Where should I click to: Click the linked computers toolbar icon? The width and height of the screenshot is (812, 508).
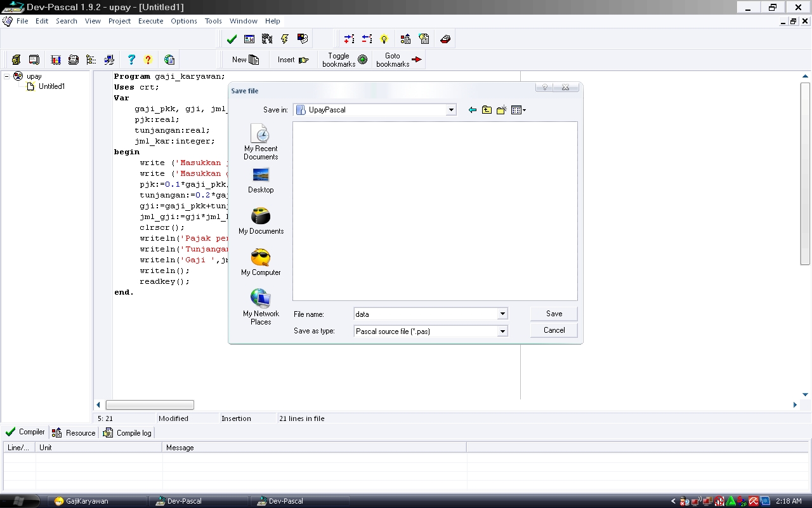point(109,60)
